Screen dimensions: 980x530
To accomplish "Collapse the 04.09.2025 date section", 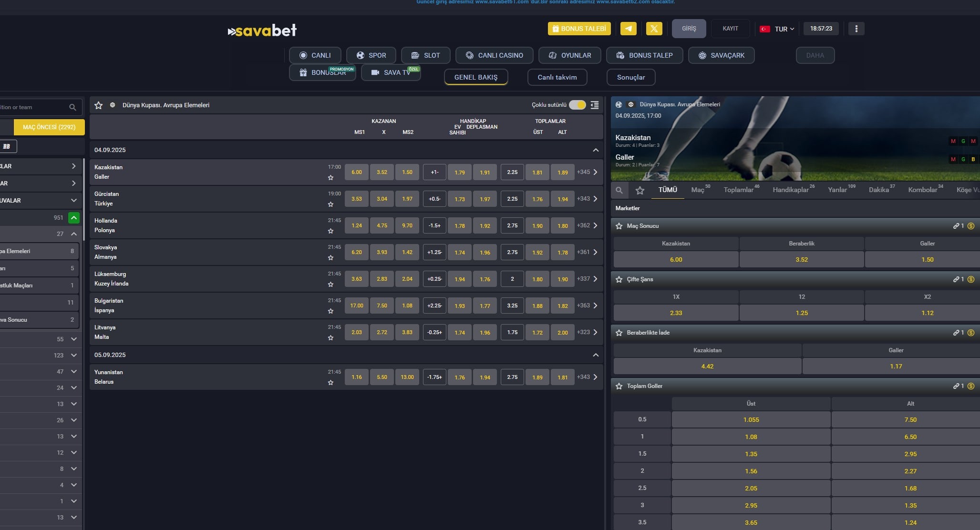I will point(595,150).
